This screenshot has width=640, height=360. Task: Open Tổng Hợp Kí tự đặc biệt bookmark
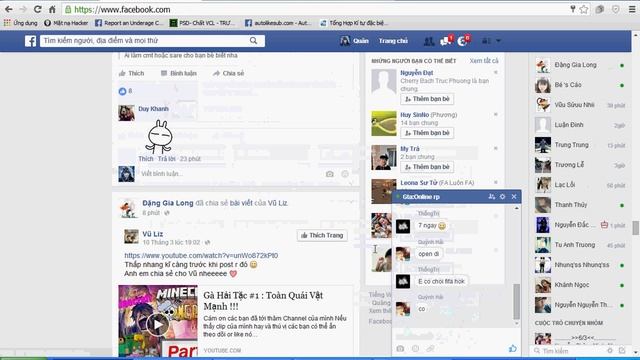(x=354, y=23)
